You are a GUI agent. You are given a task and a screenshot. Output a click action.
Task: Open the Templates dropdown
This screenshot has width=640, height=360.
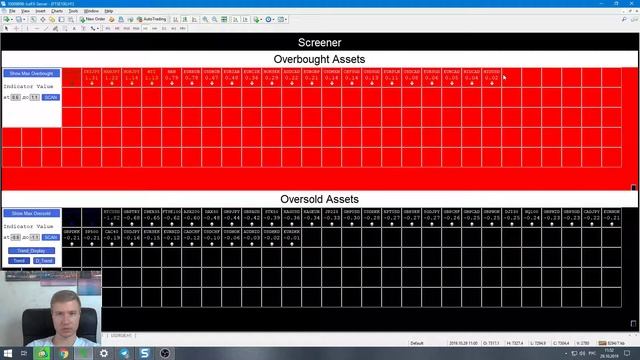[x=282, y=19]
